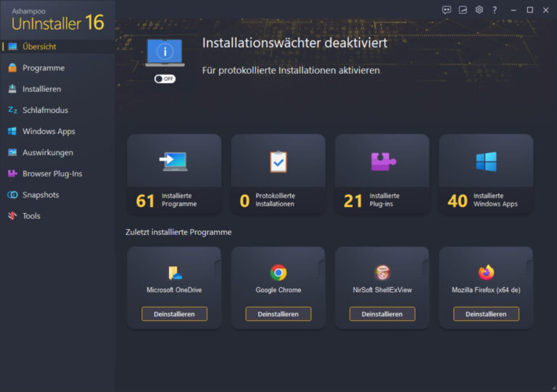The image size is (557, 392).
Task: Click 'Google Chrome' program name
Action: tap(278, 290)
